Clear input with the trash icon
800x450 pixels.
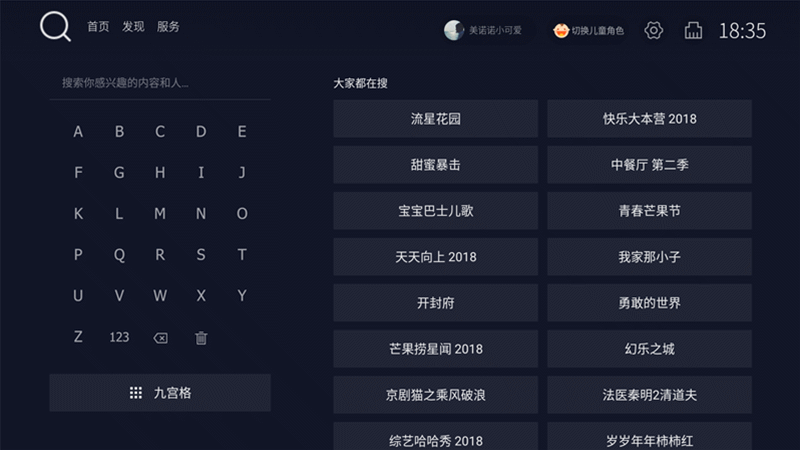[x=201, y=338]
